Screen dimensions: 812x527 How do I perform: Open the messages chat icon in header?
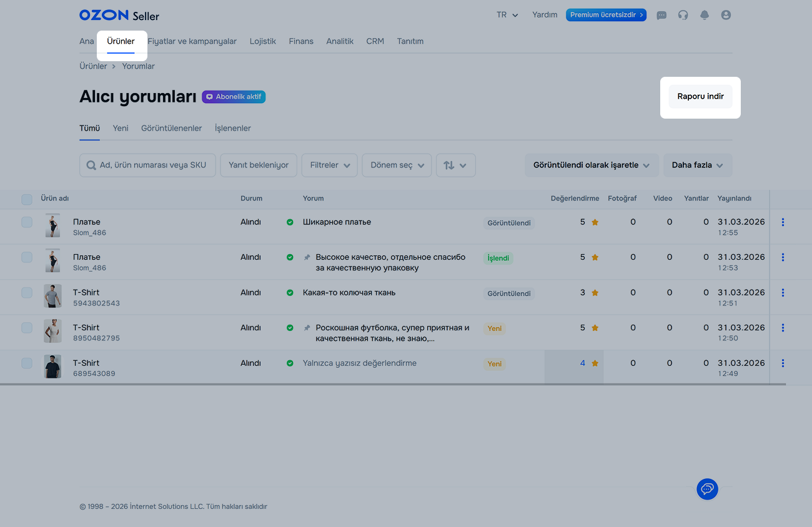(x=661, y=15)
